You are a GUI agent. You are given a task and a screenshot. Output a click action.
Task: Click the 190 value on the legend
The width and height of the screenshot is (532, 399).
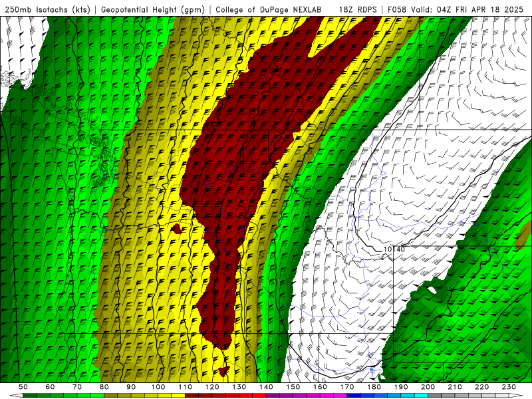401,387
